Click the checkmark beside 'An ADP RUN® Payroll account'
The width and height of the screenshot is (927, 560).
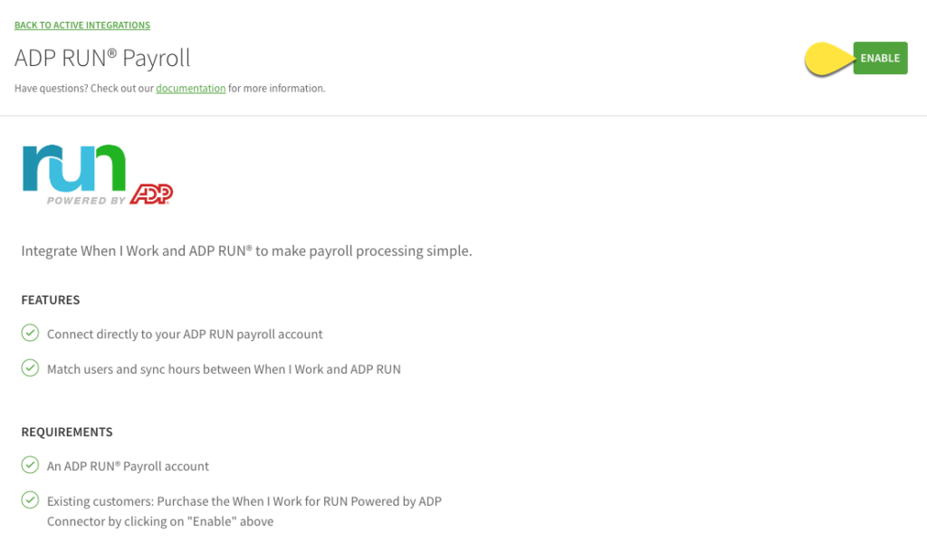[30, 465]
